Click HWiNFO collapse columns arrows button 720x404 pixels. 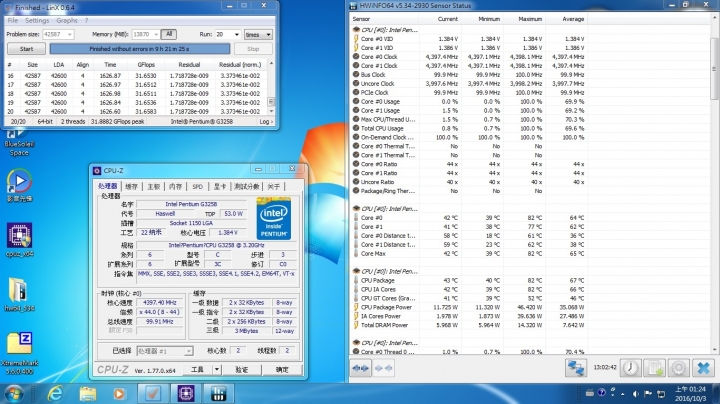pos(383,368)
